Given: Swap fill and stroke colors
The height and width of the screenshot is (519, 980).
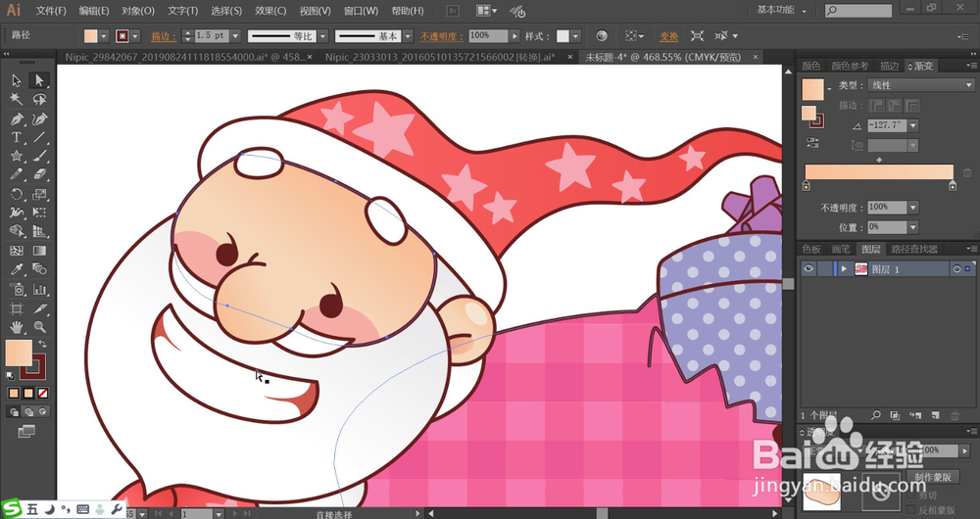Looking at the screenshot, I should (x=42, y=344).
